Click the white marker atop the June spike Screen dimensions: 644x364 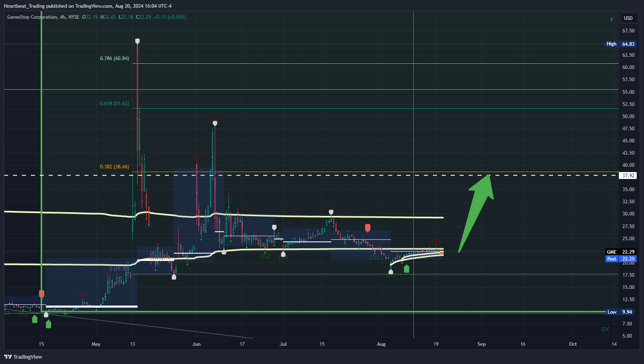click(x=215, y=123)
